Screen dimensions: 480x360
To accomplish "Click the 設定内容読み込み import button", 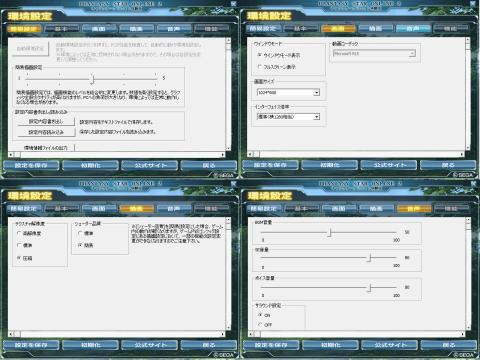I will [x=46, y=132].
